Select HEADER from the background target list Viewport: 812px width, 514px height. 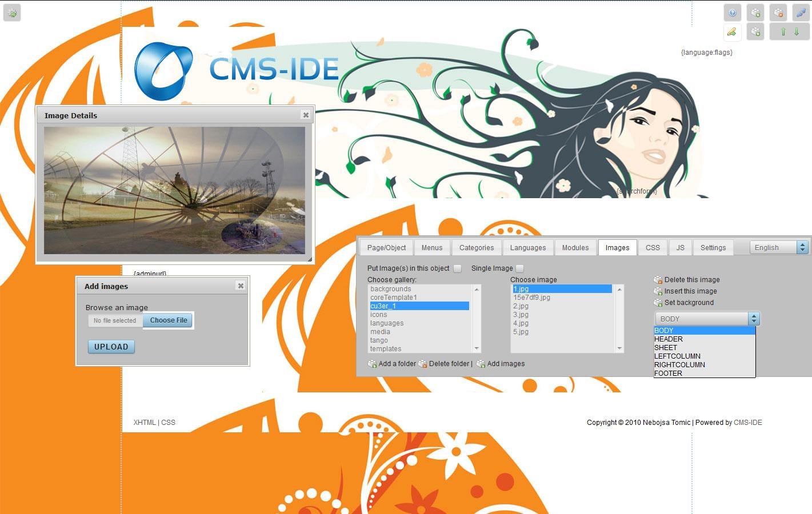click(x=667, y=339)
